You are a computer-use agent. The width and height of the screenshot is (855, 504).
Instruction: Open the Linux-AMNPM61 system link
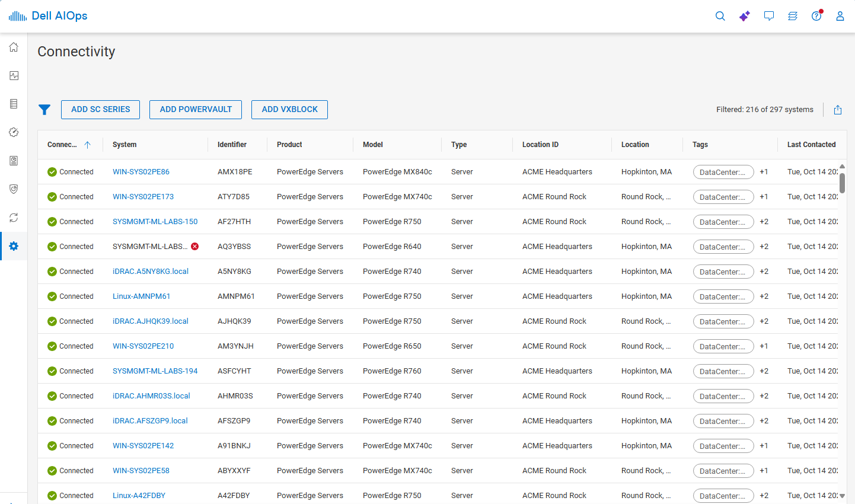click(x=142, y=296)
